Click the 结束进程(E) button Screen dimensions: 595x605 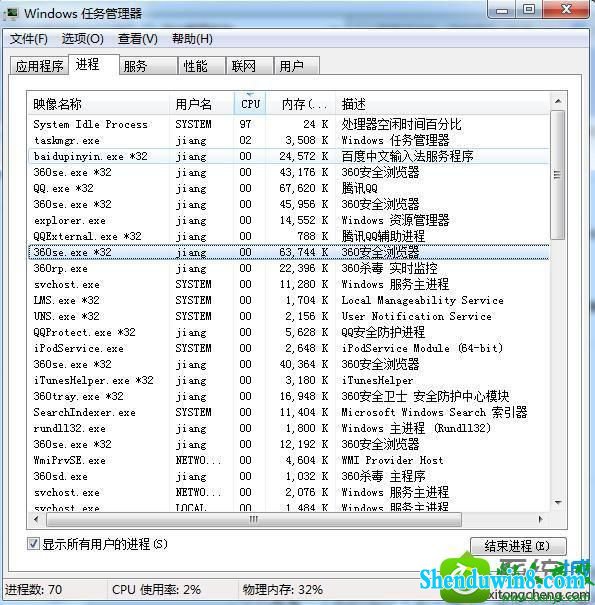coord(518,546)
